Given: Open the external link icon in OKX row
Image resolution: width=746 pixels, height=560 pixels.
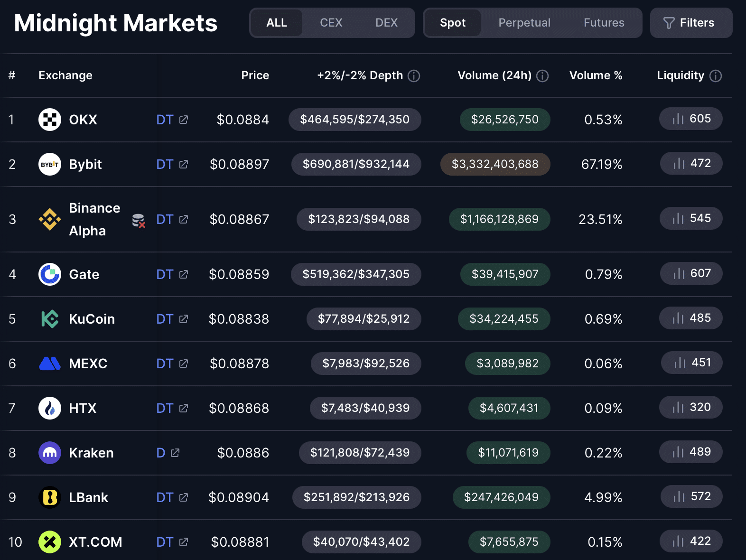Looking at the screenshot, I should coord(184,120).
